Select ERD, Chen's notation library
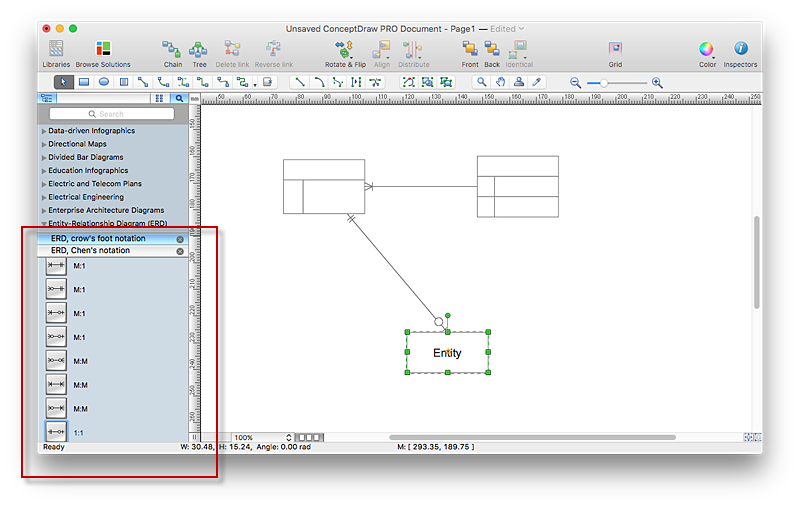The image size is (800, 507). point(113,251)
